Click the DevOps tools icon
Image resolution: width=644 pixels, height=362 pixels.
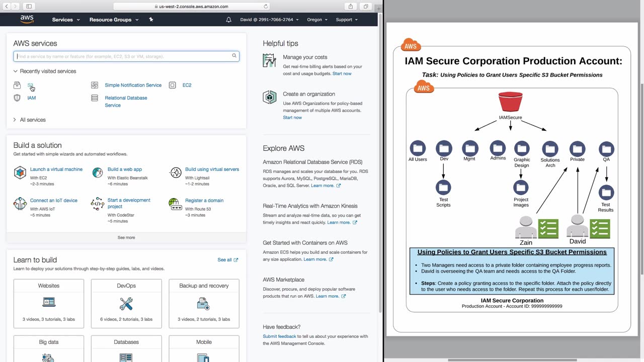[126, 303]
